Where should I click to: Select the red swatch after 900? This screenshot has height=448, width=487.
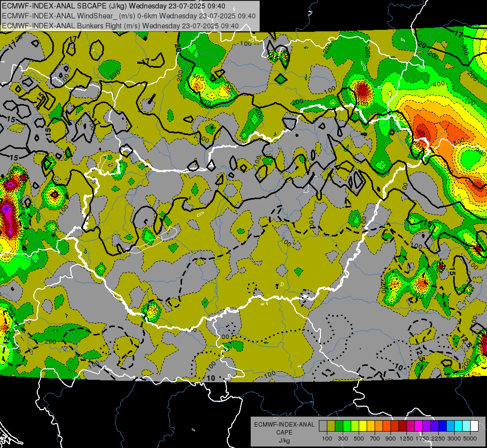click(x=395, y=426)
